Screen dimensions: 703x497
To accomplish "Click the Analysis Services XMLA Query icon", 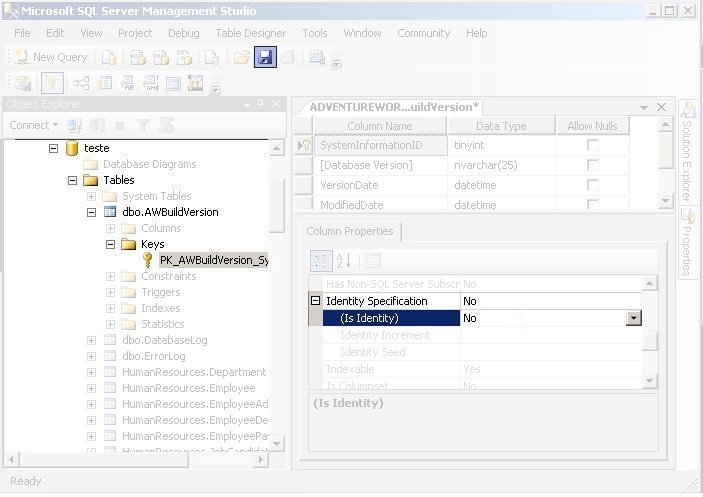I will click(x=184, y=57).
